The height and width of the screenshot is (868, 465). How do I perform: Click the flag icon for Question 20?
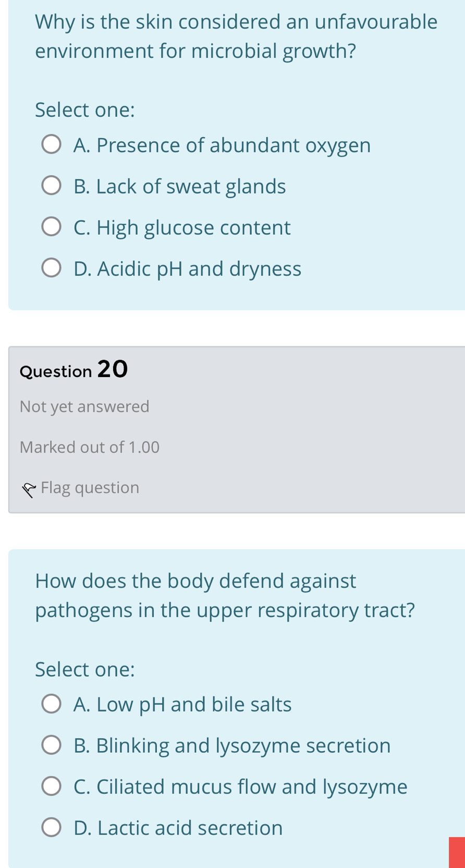[29, 489]
